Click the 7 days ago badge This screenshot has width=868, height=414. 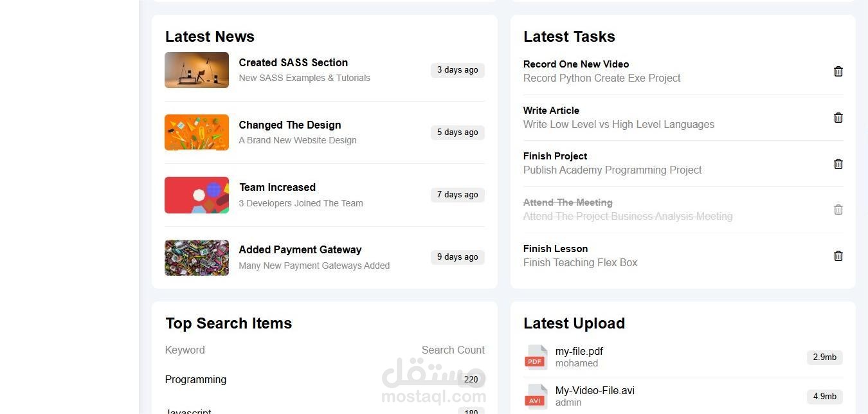pyautogui.click(x=458, y=195)
